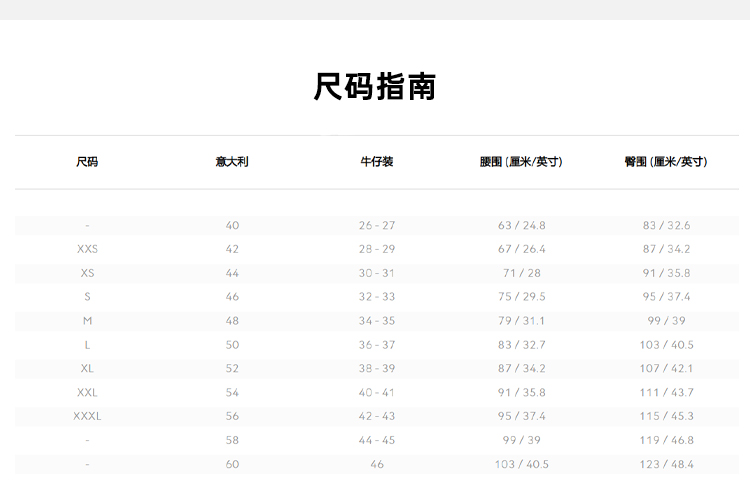Click hip value 123 / 48.4
The image size is (750, 485).
click(666, 464)
